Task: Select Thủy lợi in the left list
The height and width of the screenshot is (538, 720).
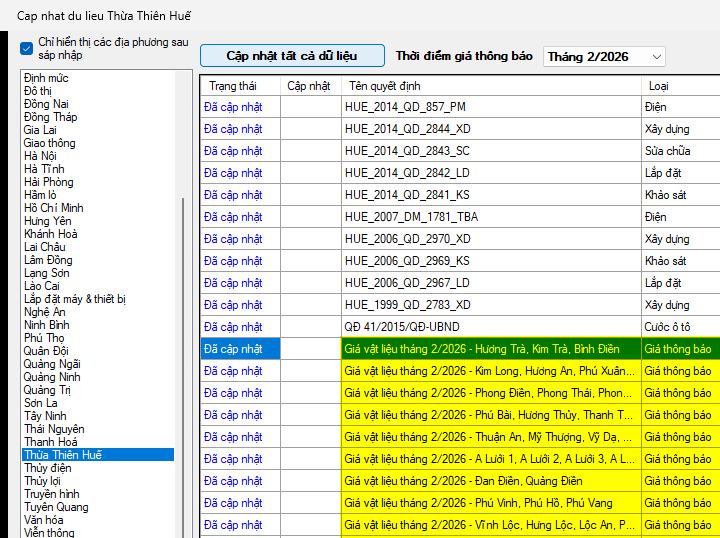Action: [45, 481]
